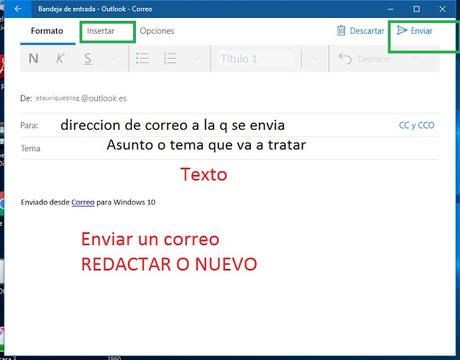
Task: Send the email with Enviar
Action: pos(415,31)
